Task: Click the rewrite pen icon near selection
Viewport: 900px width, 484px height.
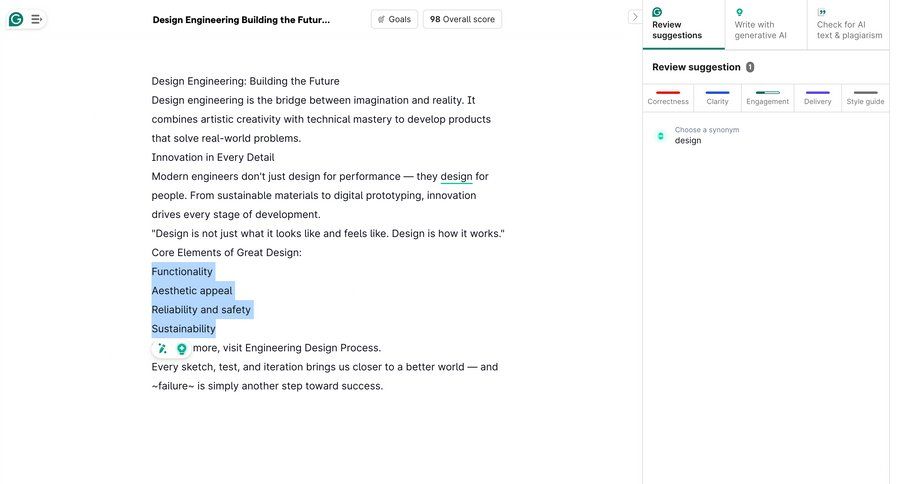Action: pos(162,349)
